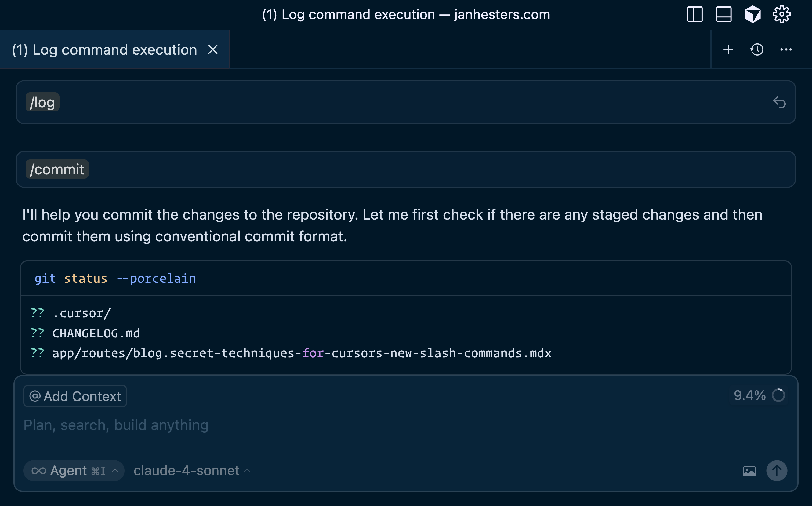This screenshot has width=812, height=506.
Task: Click the restore checkpoint arrow on /log
Action: pyautogui.click(x=779, y=102)
